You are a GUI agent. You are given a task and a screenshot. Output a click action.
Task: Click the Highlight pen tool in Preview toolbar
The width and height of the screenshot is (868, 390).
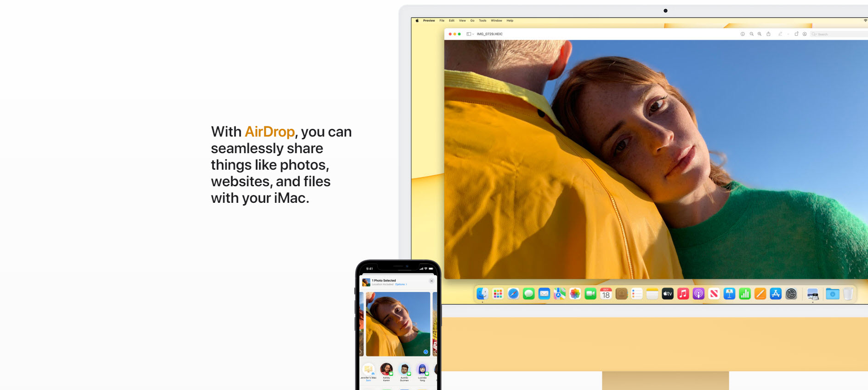(780, 34)
